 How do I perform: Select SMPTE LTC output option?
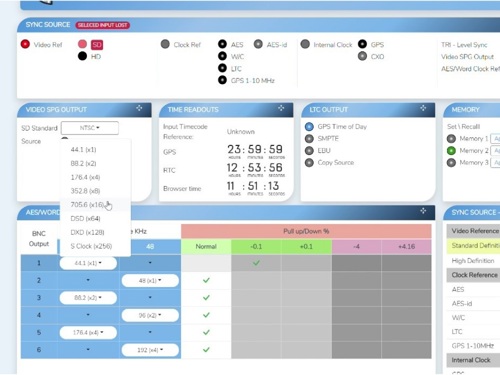coord(309,139)
